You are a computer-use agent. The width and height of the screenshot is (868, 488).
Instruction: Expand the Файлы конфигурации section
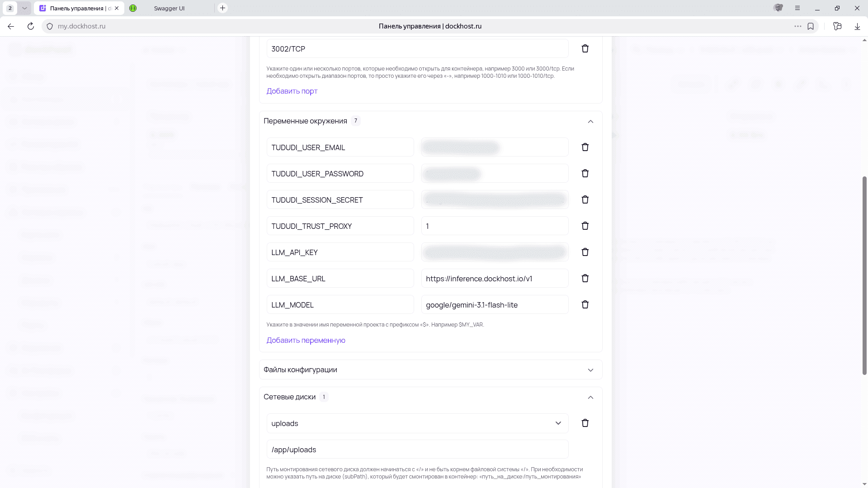point(590,370)
